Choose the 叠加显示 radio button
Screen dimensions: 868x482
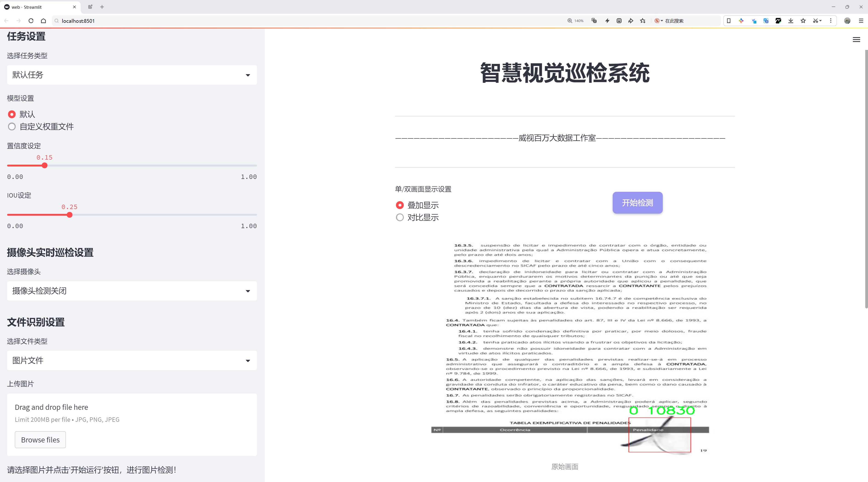click(x=400, y=205)
